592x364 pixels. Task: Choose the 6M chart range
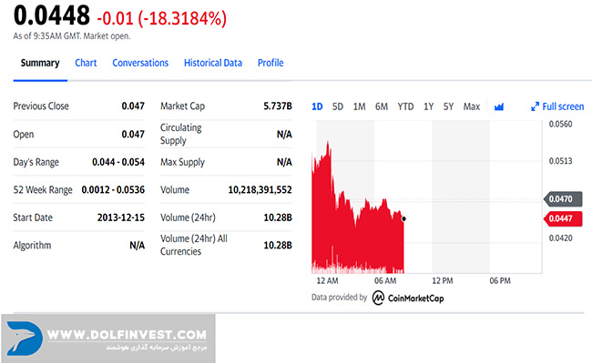[x=381, y=106]
